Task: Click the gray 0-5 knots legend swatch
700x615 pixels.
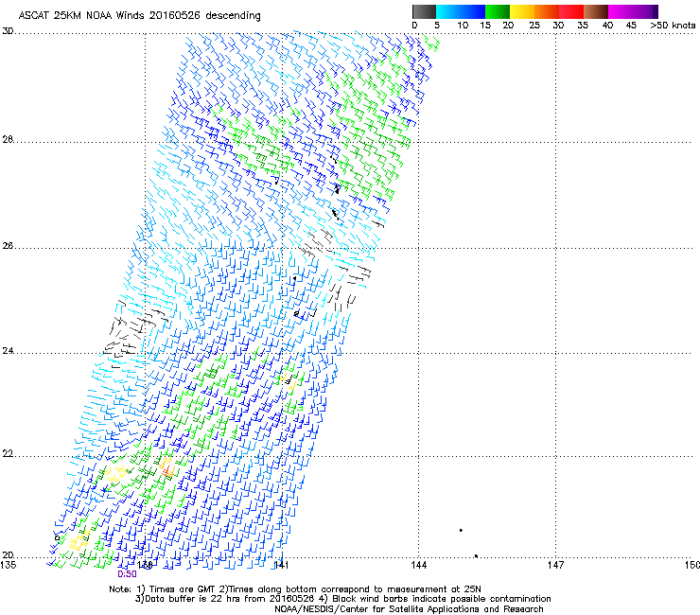Action: click(x=424, y=11)
